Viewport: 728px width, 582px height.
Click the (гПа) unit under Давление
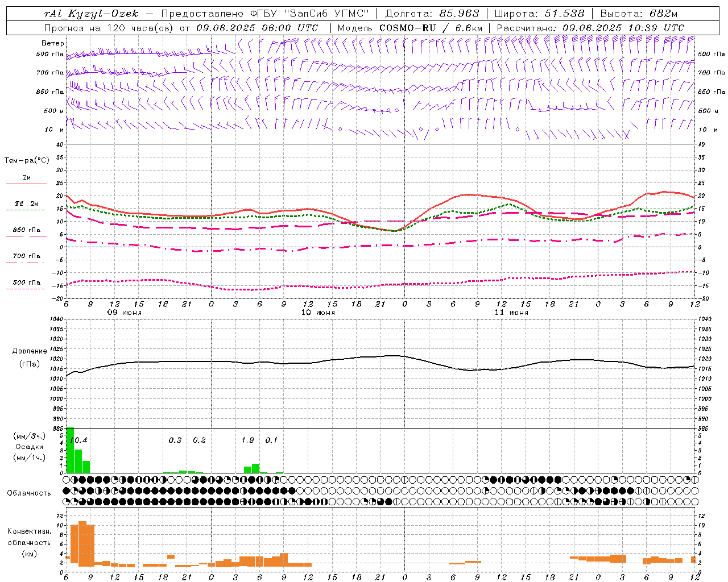[x=30, y=364]
